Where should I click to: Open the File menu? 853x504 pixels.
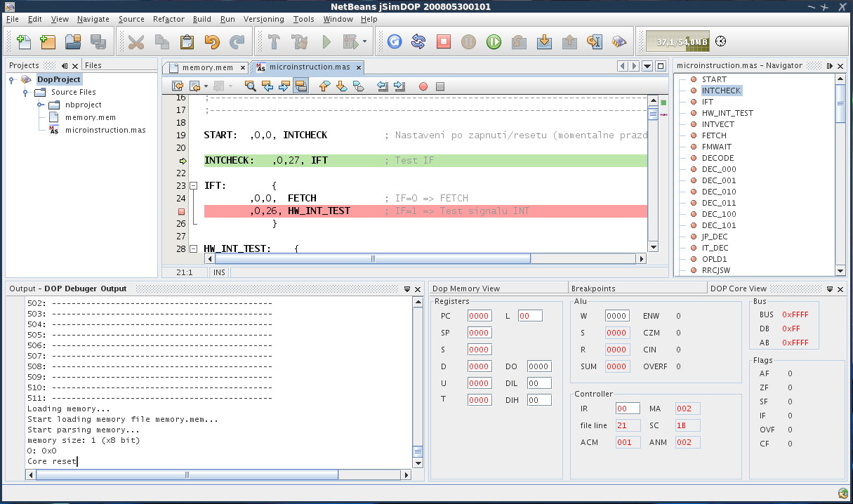tap(12, 19)
